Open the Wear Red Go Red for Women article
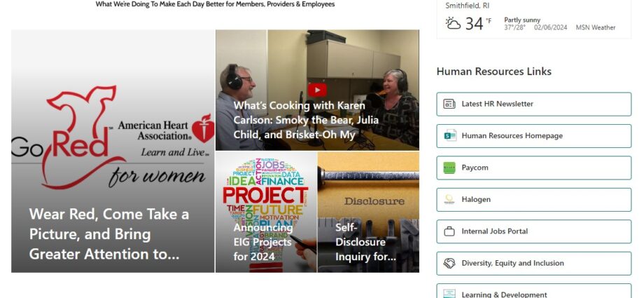The height and width of the screenshot is (298, 644). tap(113, 151)
